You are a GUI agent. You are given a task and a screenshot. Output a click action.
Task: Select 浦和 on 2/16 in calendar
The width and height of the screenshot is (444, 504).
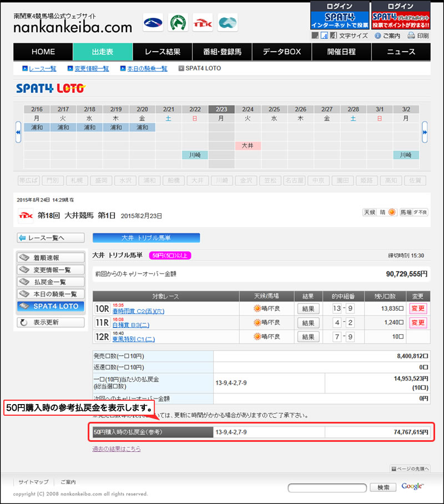(x=37, y=127)
